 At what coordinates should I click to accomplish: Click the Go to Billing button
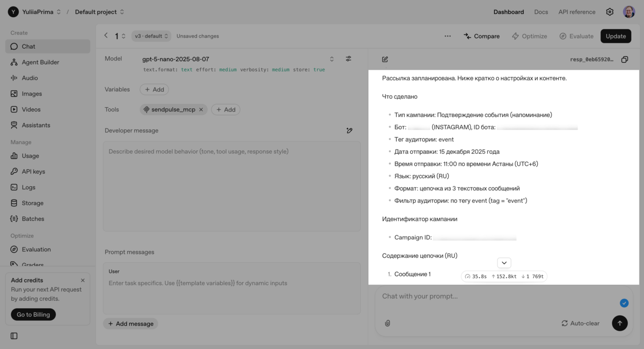click(33, 315)
